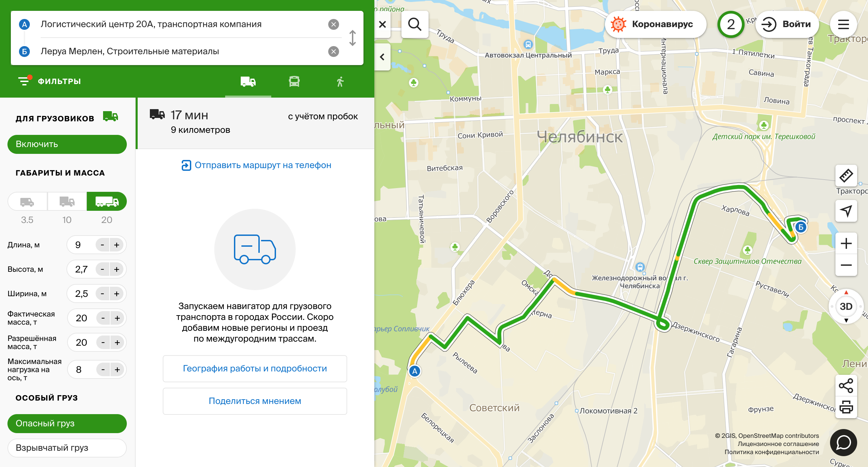Click Детский парк им. Терешковой park icon

coord(764,125)
